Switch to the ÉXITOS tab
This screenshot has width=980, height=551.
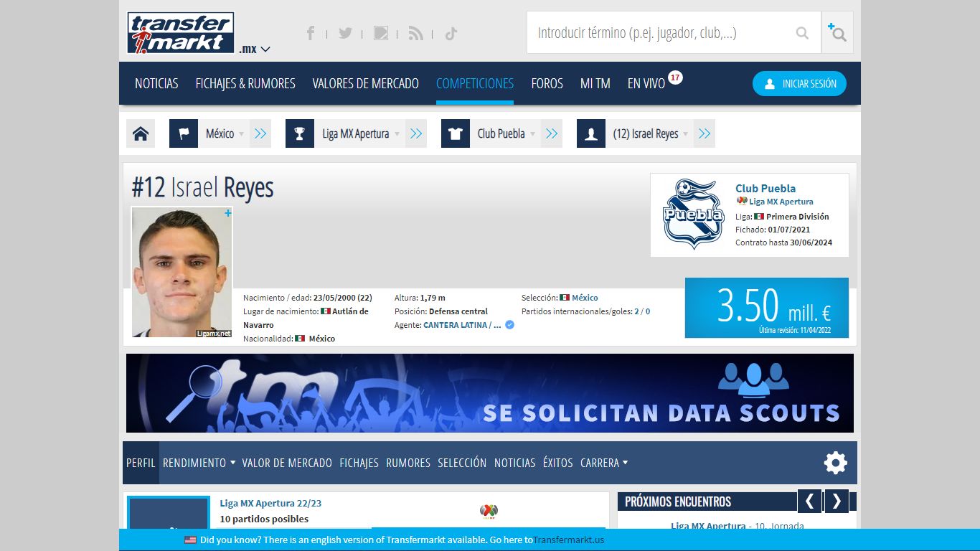[557, 463]
